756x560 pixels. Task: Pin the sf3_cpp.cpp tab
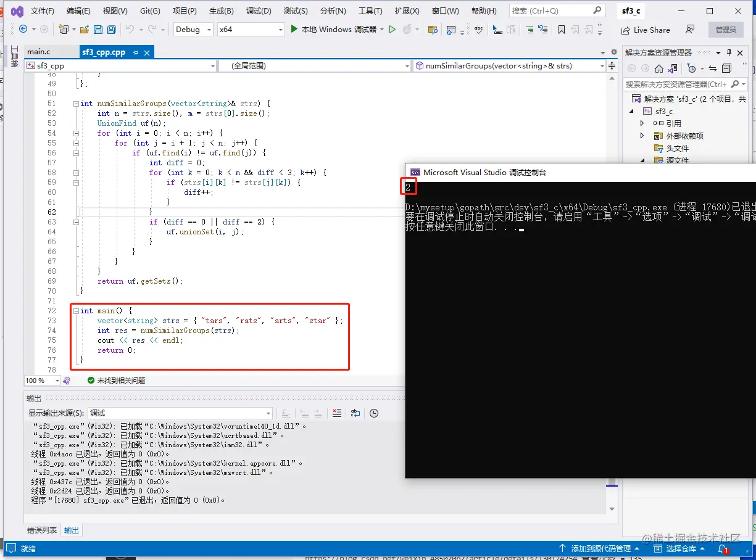(136, 52)
